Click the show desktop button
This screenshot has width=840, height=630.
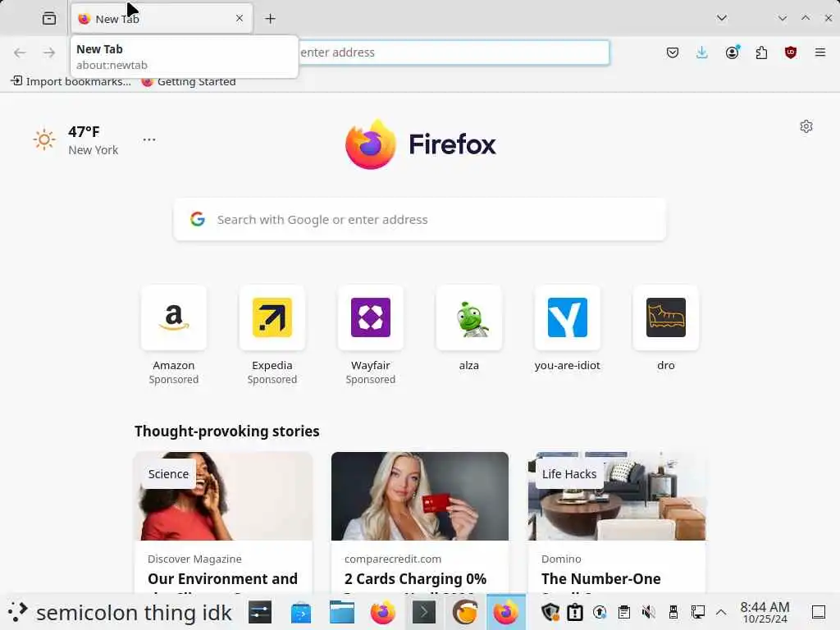coord(819,612)
